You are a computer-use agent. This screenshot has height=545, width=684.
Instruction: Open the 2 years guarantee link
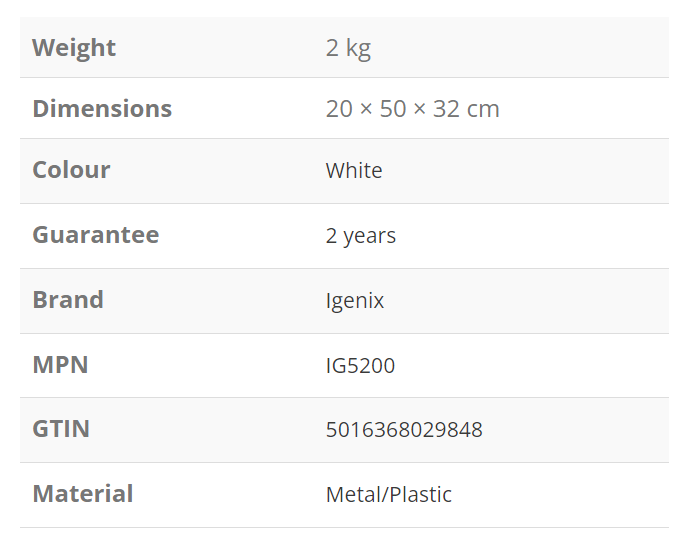click(360, 236)
